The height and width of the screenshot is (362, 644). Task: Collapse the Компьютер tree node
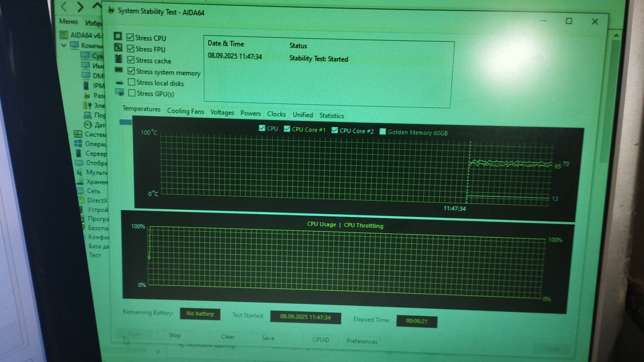pos(64,45)
